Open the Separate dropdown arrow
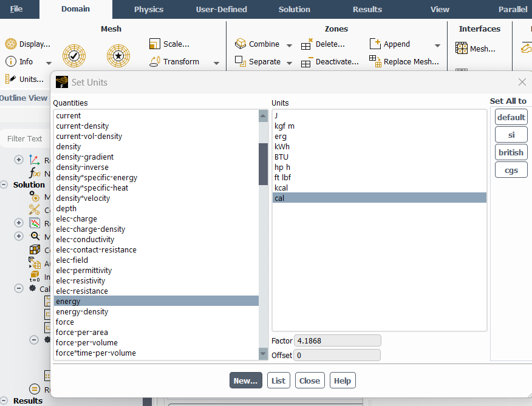 tap(289, 63)
